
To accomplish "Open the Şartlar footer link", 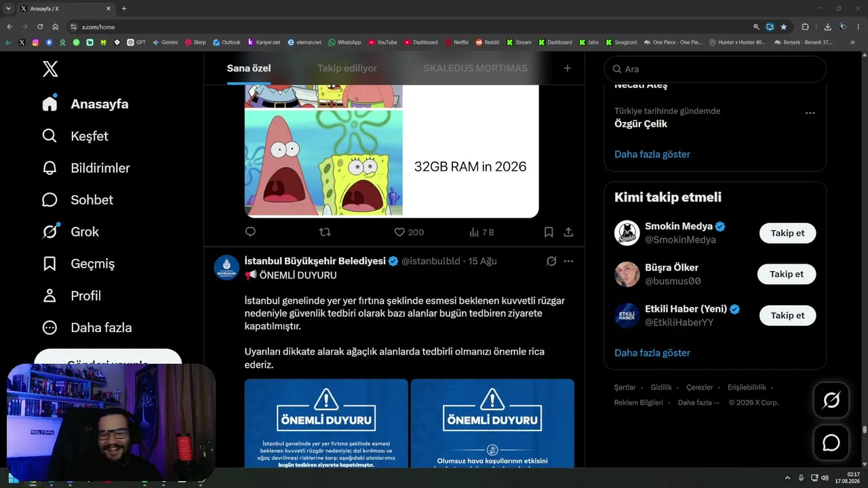I will 625,387.
